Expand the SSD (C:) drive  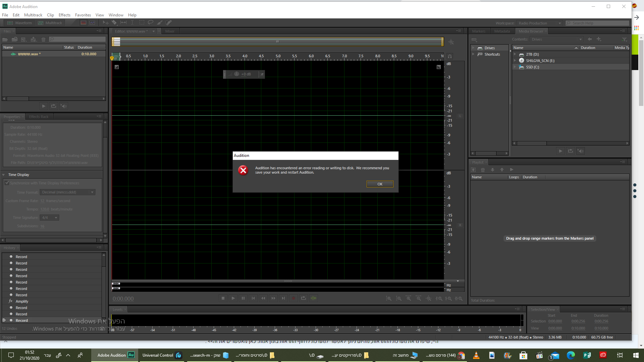515,67
